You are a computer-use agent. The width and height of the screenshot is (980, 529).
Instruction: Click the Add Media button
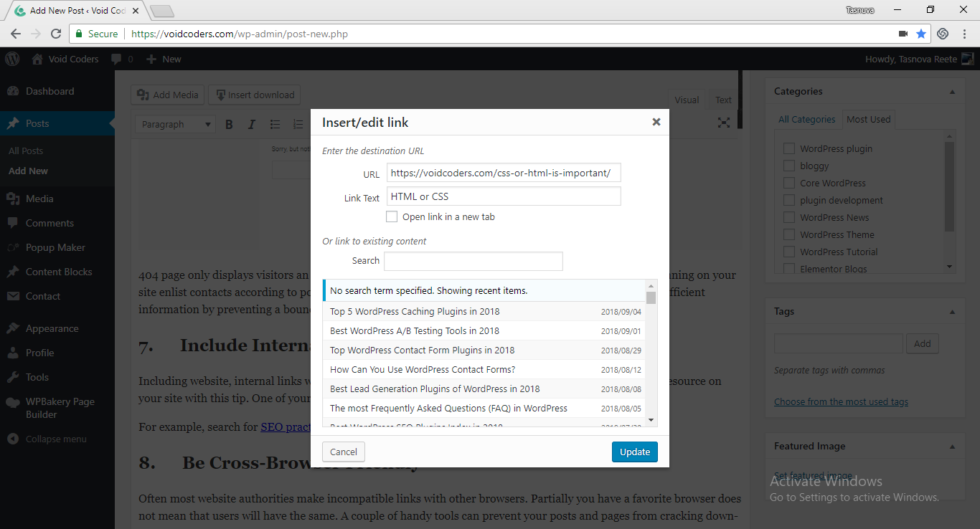click(x=168, y=95)
